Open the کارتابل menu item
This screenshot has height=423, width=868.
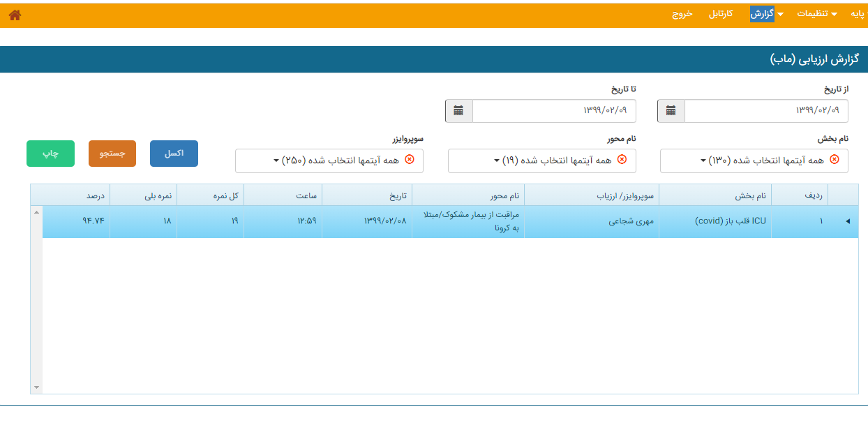721,14
